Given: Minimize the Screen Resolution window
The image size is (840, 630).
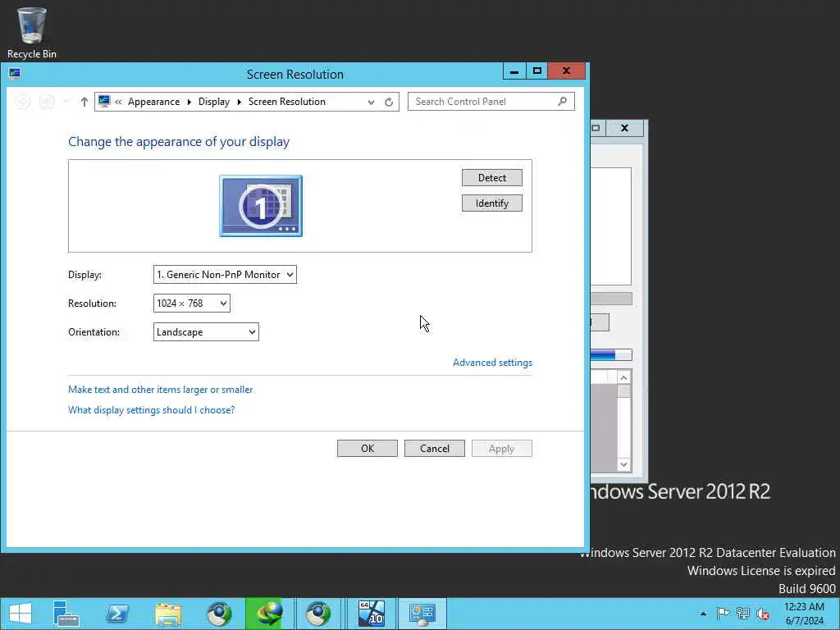Looking at the screenshot, I should click(514, 71).
